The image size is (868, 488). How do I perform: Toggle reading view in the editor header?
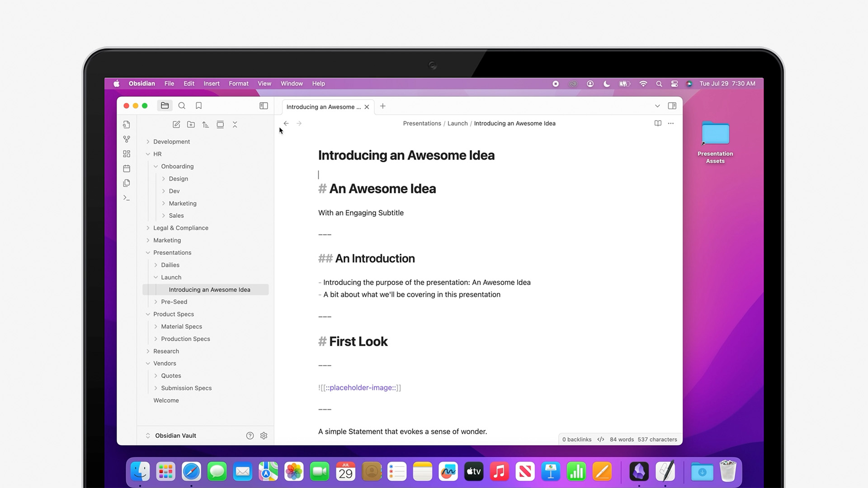click(x=657, y=123)
